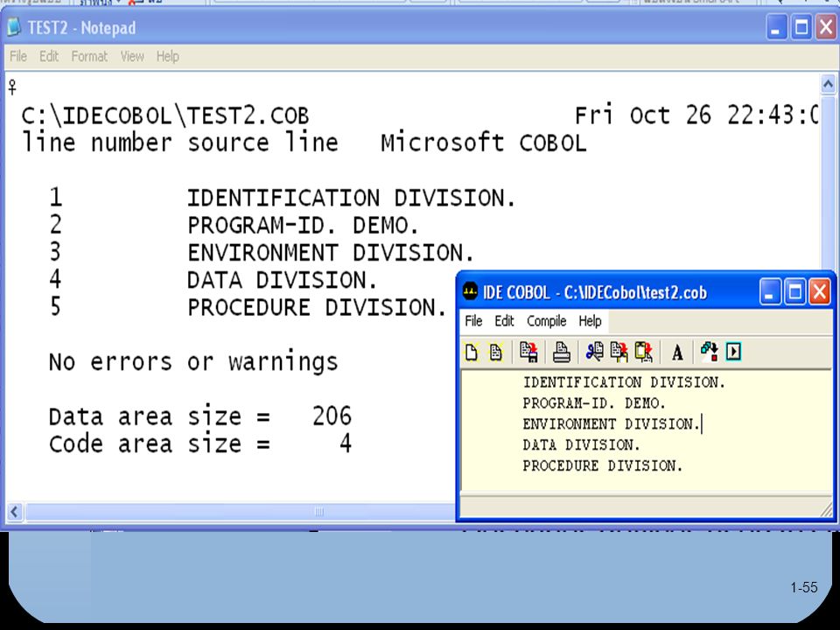This screenshot has width=840, height=630.
Task: Click the Copy icon in IDE COBOL toolbar
Action: 619,352
